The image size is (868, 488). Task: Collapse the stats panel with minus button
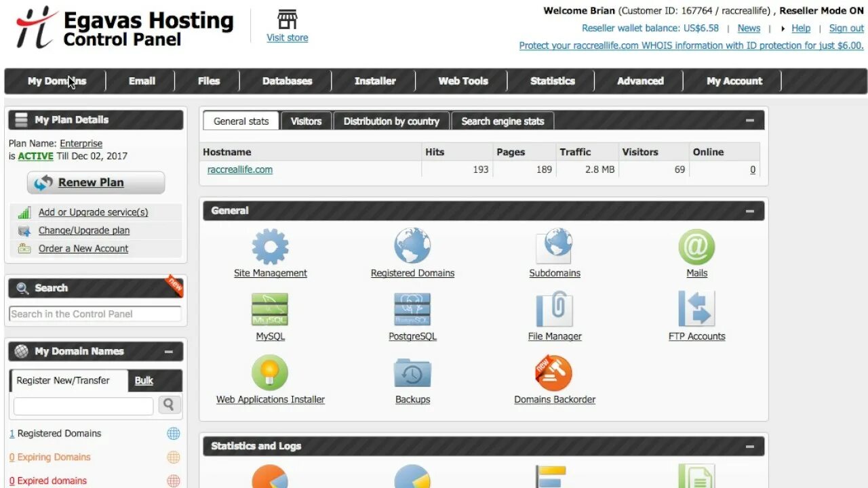point(750,121)
